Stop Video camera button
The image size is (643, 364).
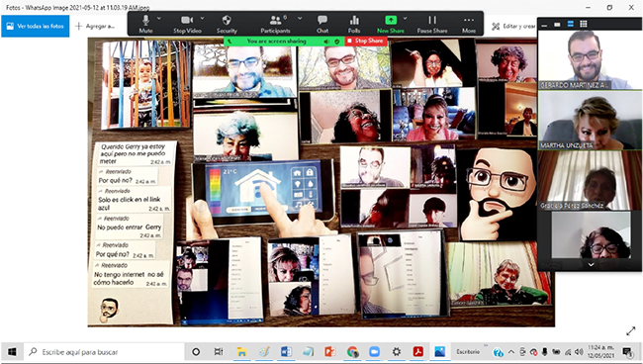coord(187,24)
